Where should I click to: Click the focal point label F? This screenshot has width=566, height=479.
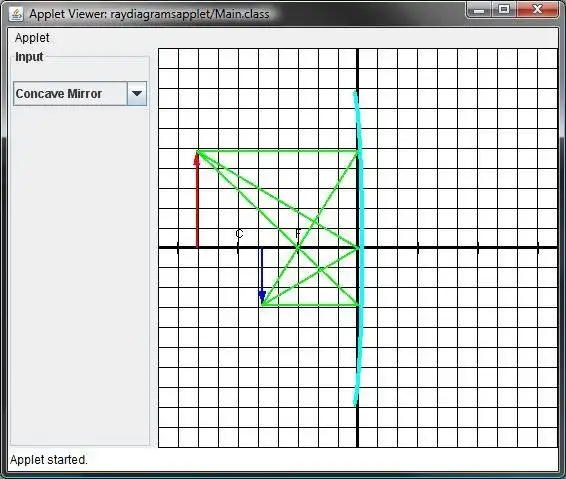coord(298,234)
